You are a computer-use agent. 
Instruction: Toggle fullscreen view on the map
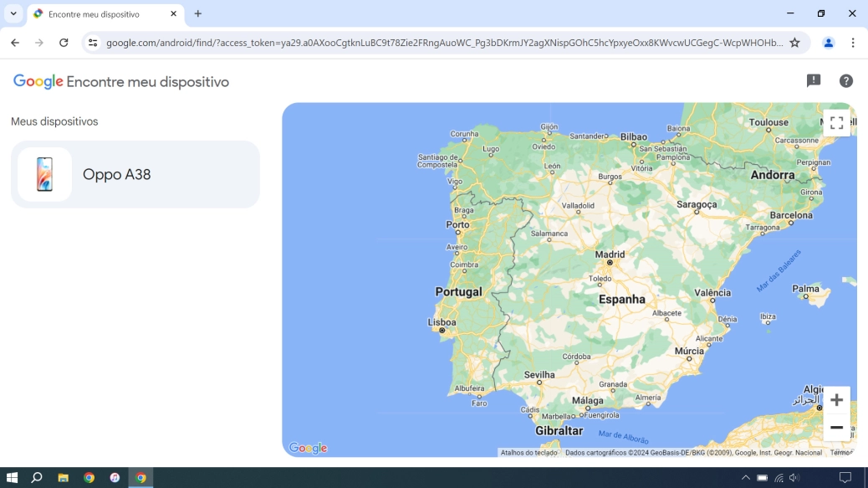[x=836, y=123]
